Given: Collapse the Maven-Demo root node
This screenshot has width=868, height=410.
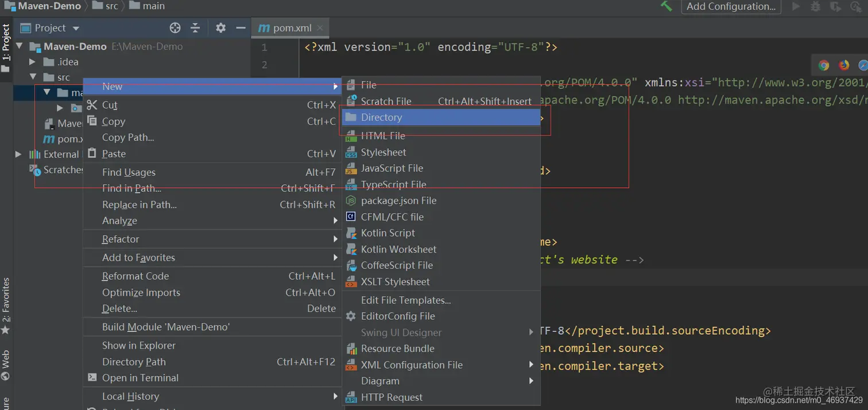Looking at the screenshot, I should click(20, 46).
